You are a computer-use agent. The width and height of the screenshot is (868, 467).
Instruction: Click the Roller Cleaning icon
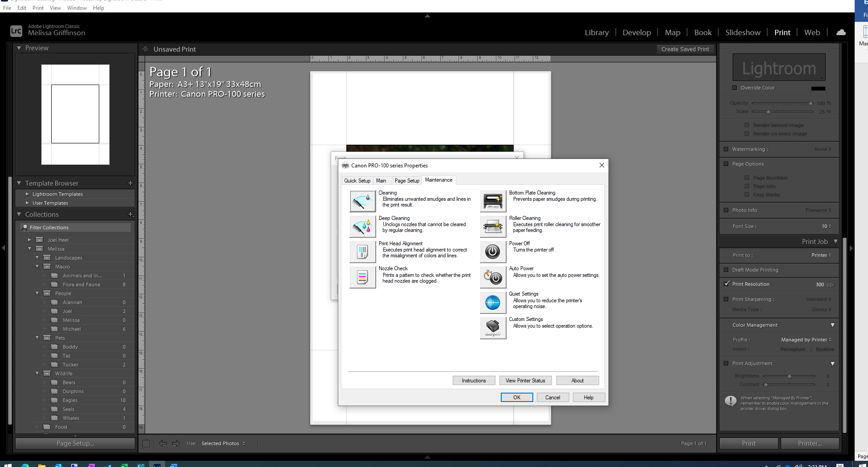click(x=493, y=227)
